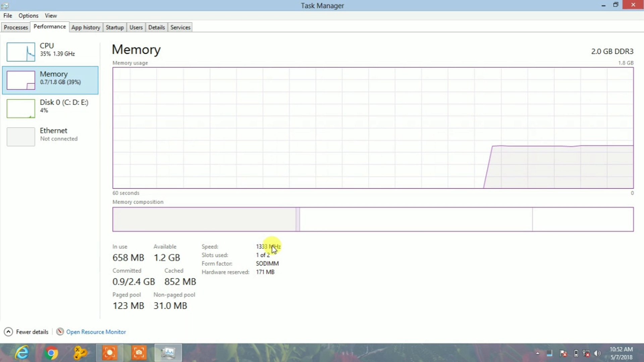Select Ethernet in the Performance sidebar
Viewport: 644px width, 362px height.
(50, 136)
